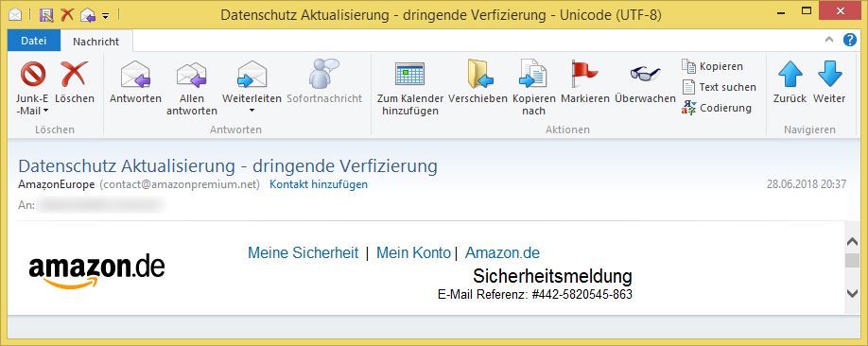868x346 pixels.
Task: Follow the Amazon.de link
Action: (x=502, y=253)
